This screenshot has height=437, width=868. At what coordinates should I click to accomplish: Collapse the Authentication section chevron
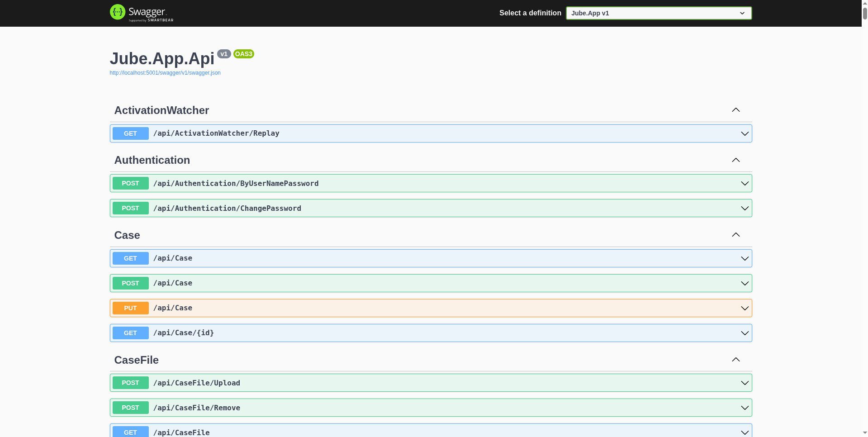(x=735, y=160)
